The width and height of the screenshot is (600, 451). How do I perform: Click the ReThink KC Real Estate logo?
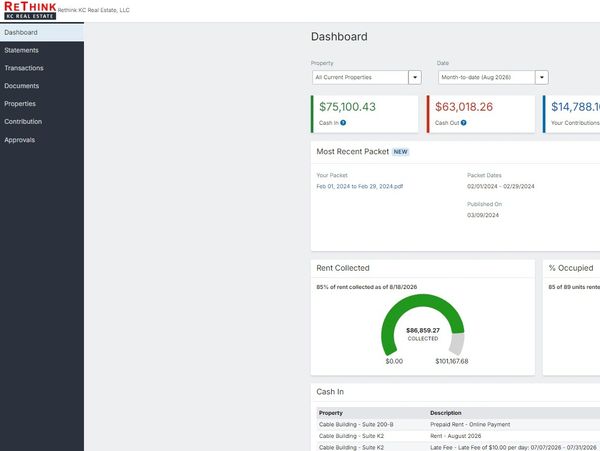pyautogui.click(x=30, y=10)
